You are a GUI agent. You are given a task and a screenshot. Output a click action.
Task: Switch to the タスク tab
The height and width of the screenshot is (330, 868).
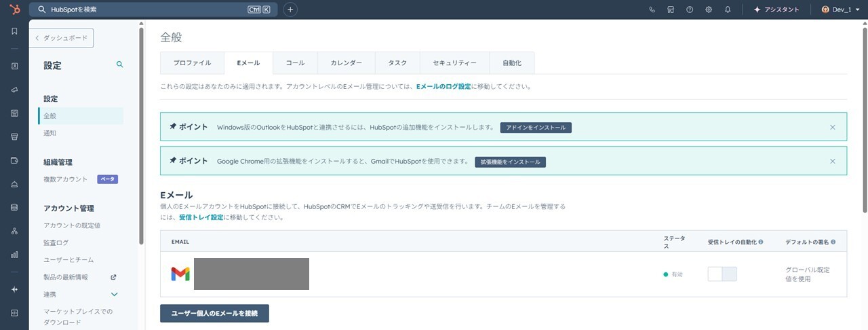point(397,62)
